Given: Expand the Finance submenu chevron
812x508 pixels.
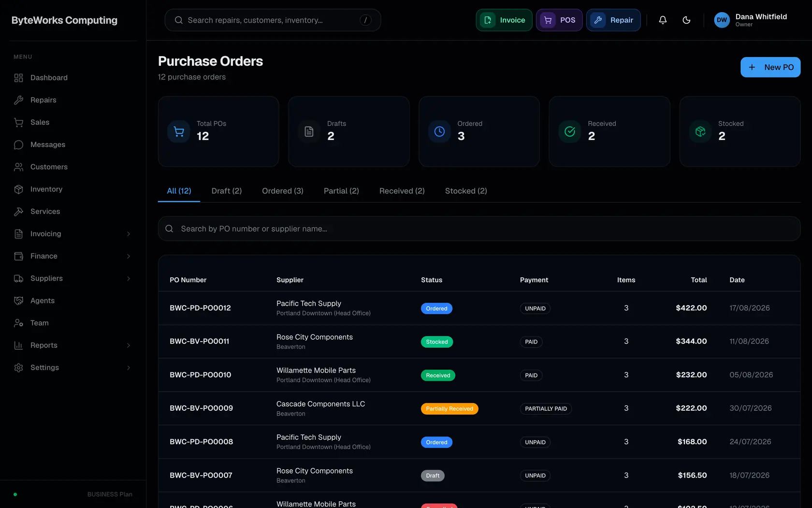Looking at the screenshot, I should coord(129,256).
